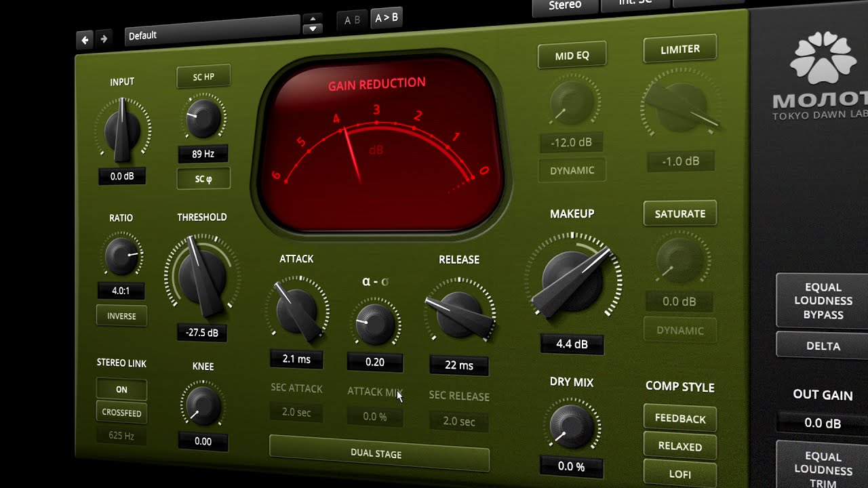
Task: Toggle the SATURATE button
Action: click(680, 213)
